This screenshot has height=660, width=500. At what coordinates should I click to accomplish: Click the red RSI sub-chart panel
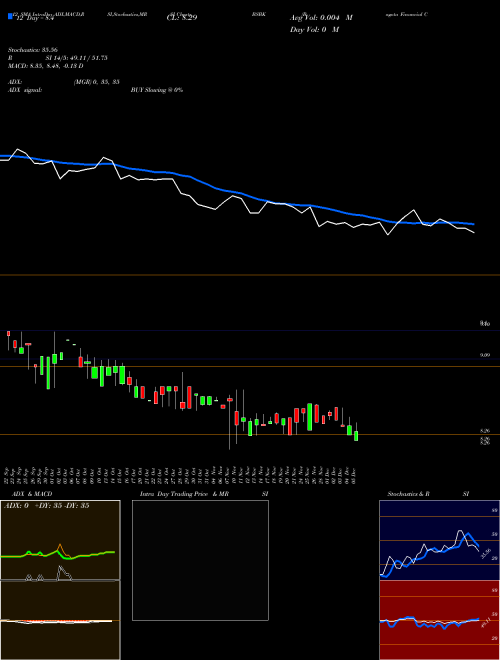pos(439,620)
